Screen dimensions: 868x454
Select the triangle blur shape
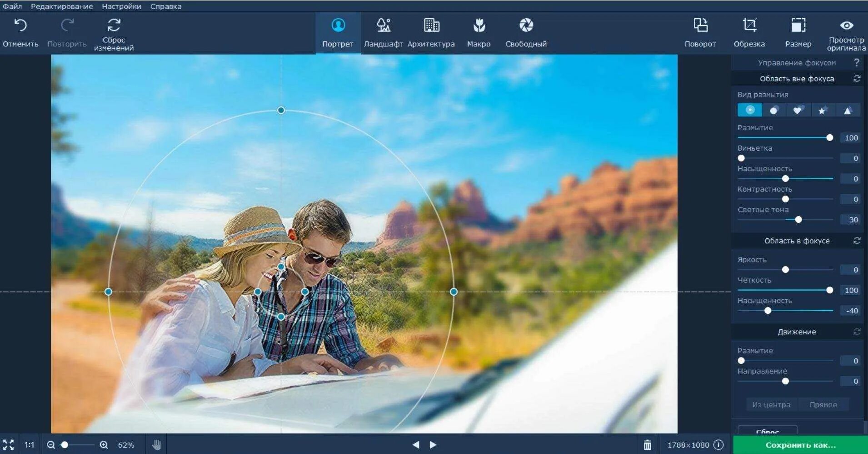pyautogui.click(x=848, y=110)
